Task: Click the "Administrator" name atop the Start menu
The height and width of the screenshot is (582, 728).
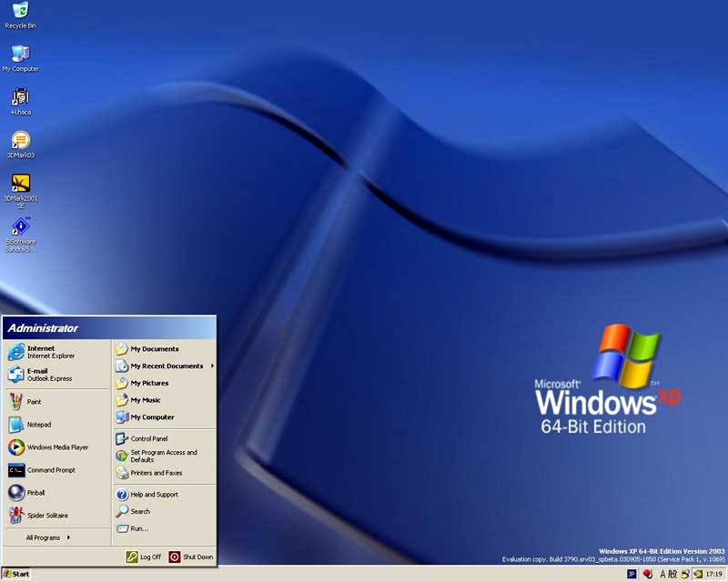Action: tap(43, 328)
